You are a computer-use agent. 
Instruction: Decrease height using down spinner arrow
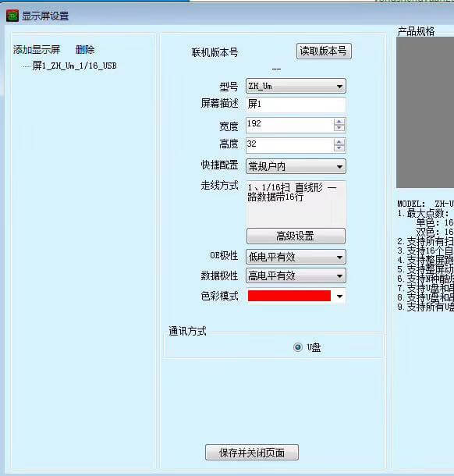[x=339, y=148]
